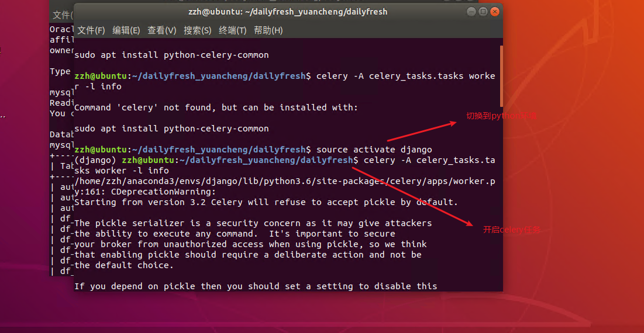The height and width of the screenshot is (333, 644).
Task: Click the 'If you depend on pickle' line
Action: [x=256, y=286]
